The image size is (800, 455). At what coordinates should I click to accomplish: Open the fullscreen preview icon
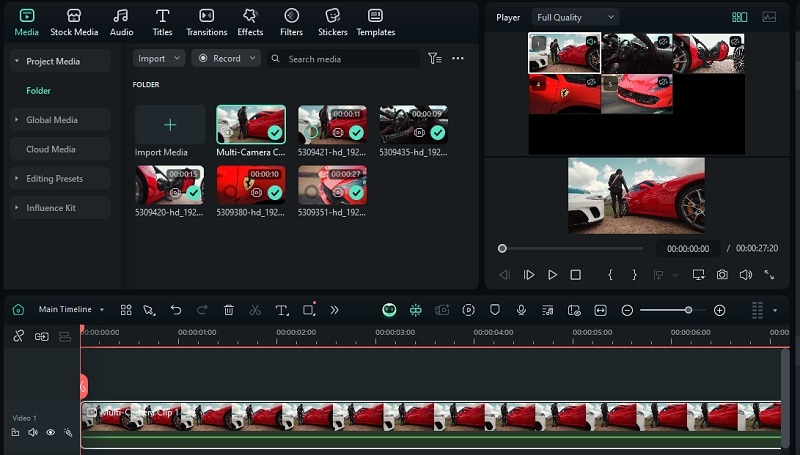tap(769, 275)
